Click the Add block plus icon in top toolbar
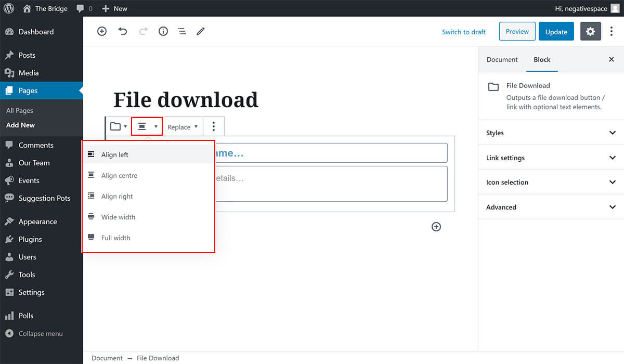The height and width of the screenshot is (364, 624). tap(102, 31)
